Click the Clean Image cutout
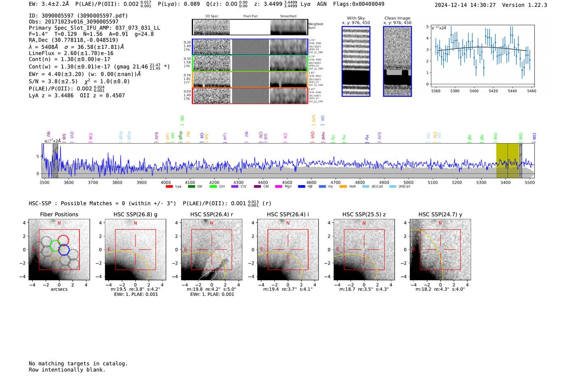 coord(397,61)
